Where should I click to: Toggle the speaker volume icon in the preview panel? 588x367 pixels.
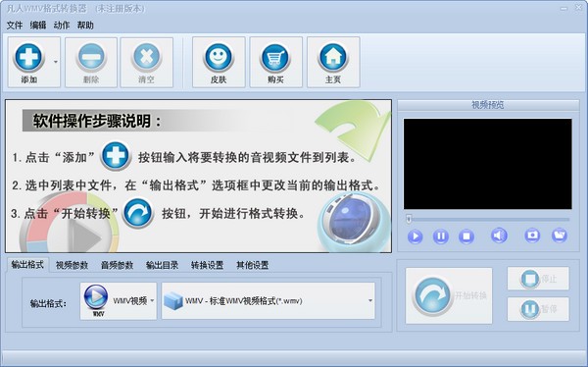[x=499, y=236]
